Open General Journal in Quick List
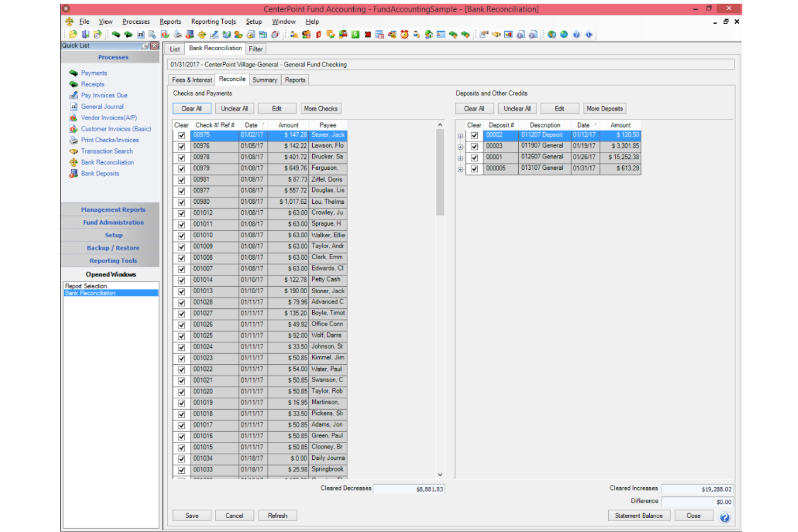This screenshot has height=532, width=798. (102, 107)
